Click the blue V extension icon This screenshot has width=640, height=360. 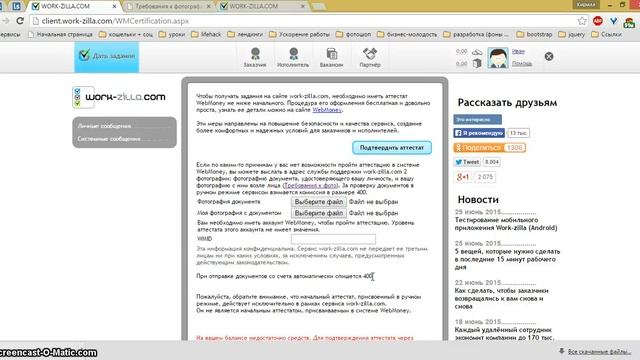(x=613, y=21)
